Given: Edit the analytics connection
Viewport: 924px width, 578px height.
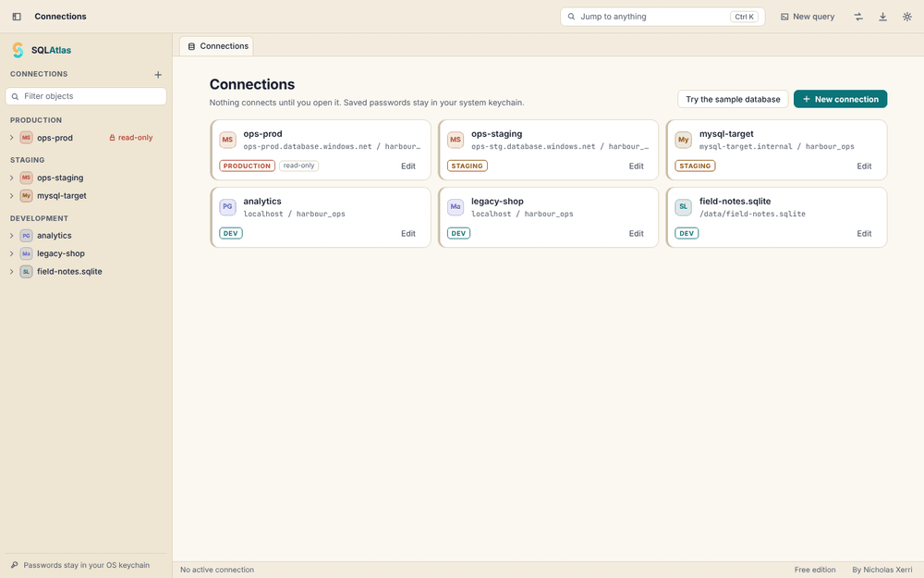Looking at the screenshot, I should [408, 234].
